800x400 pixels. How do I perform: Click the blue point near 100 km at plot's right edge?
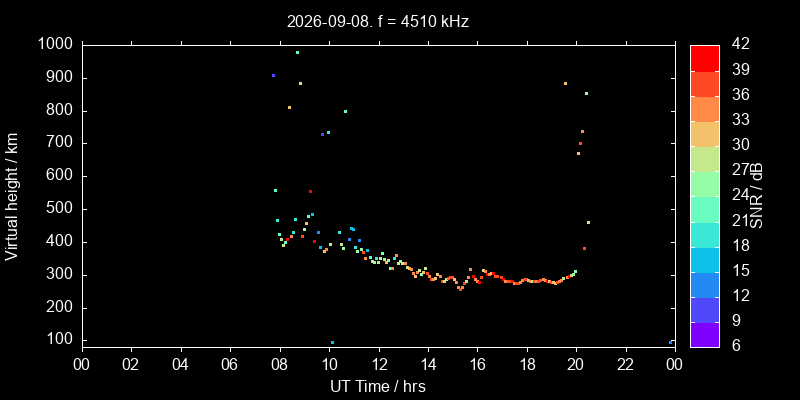click(x=670, y=342)
